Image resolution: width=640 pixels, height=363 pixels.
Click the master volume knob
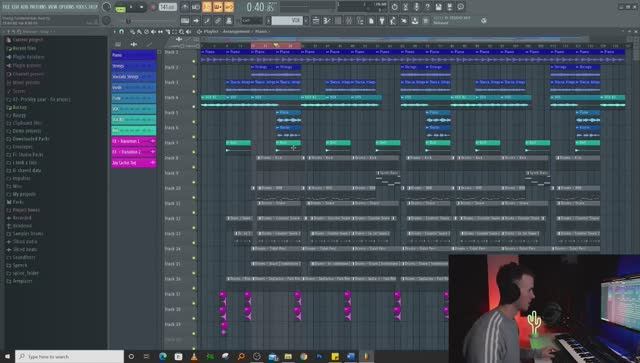(x=107, y=7)
